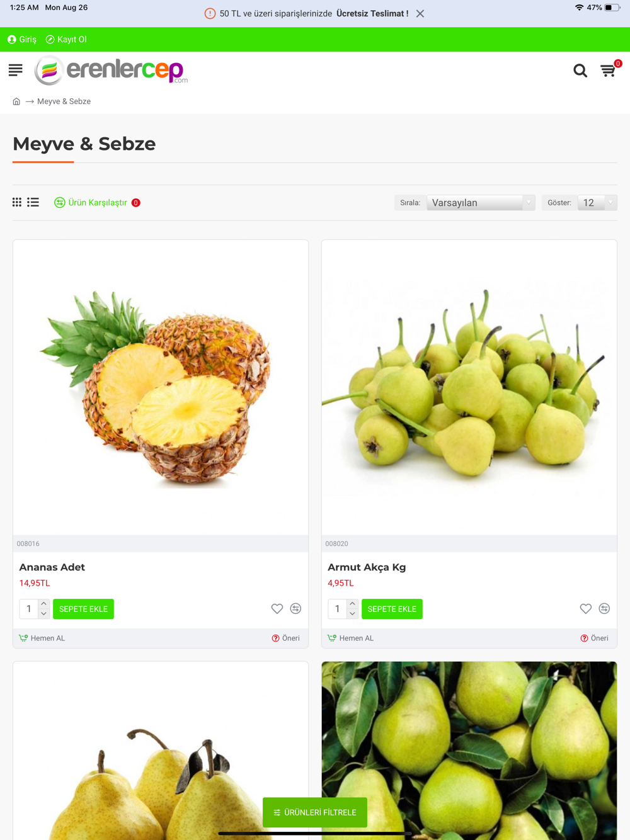Image resolution: width=630 pixels, height=840 pixels.
Task: Open the hamburger menu icon
Action: tap(16, 70)
